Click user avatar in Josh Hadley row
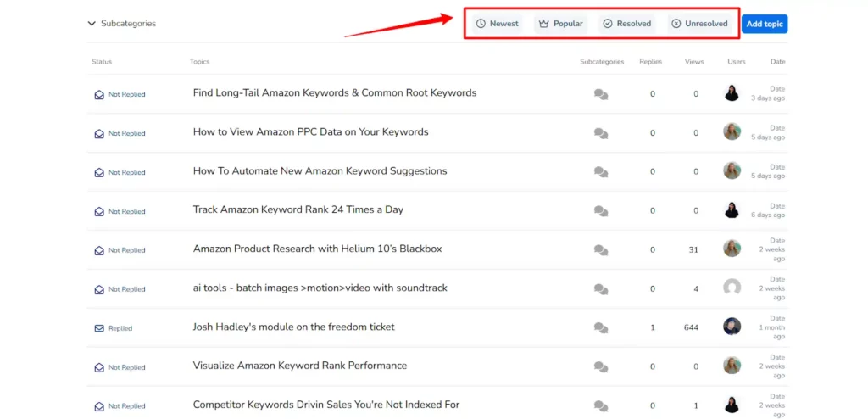Viewport: 868px width, 419px height. (732, 327)
